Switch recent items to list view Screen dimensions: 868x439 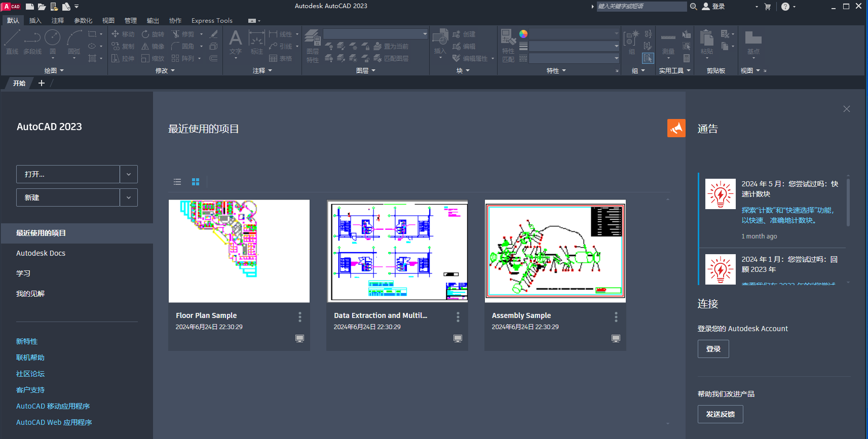177,182
